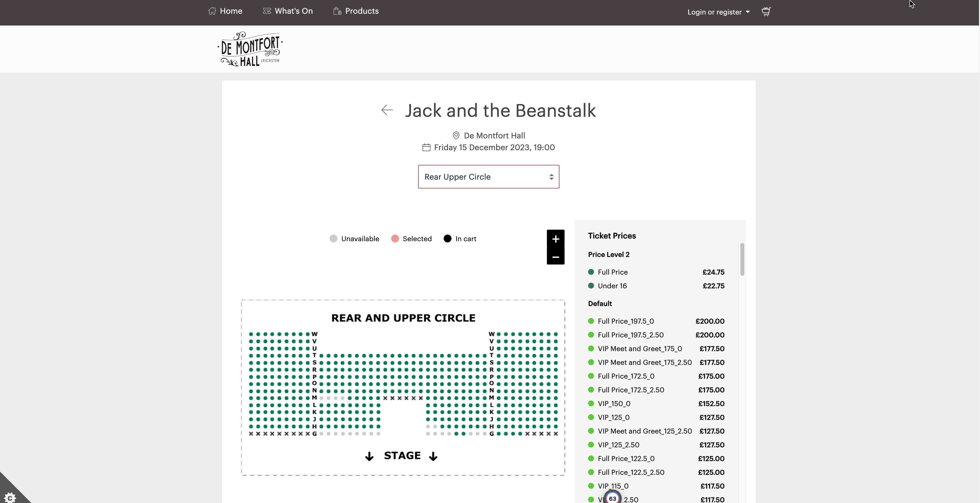Click the VIP_125_0 price row

656,417
